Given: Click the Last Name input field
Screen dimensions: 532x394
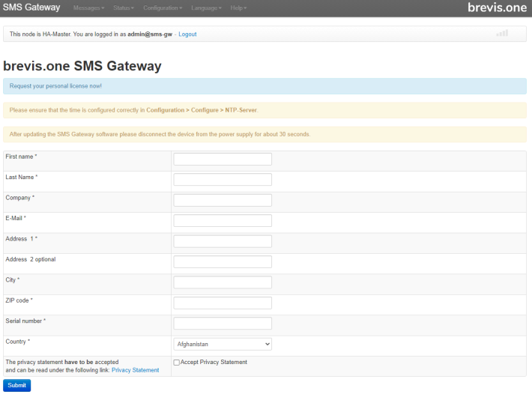Looking at the screenshot, I should [x=223, y=179].
